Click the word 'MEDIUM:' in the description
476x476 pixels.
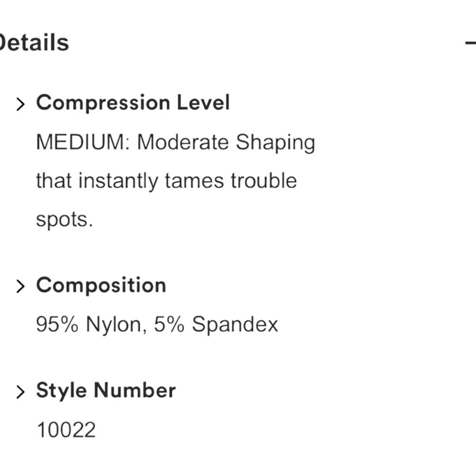(x=83, y=142)
